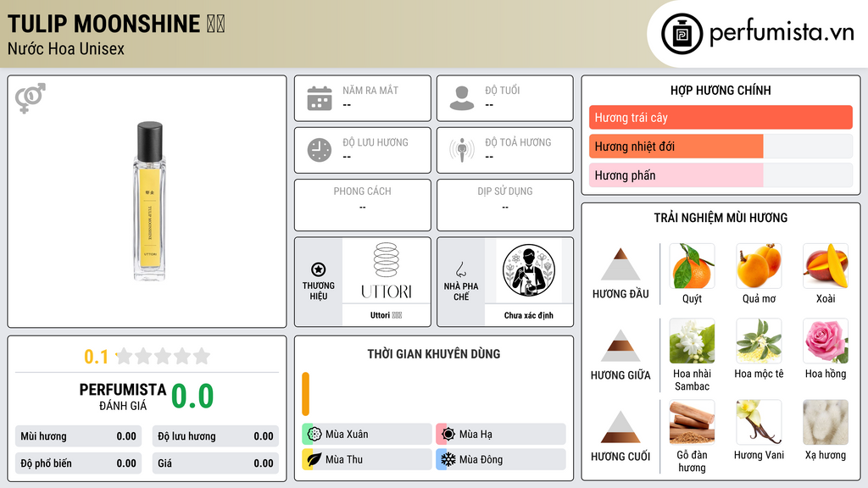Click the Độ phổ biến 0.00 score row
This screenshot has height=488, width=868.
pyautogui.click(x=79, y=463)
